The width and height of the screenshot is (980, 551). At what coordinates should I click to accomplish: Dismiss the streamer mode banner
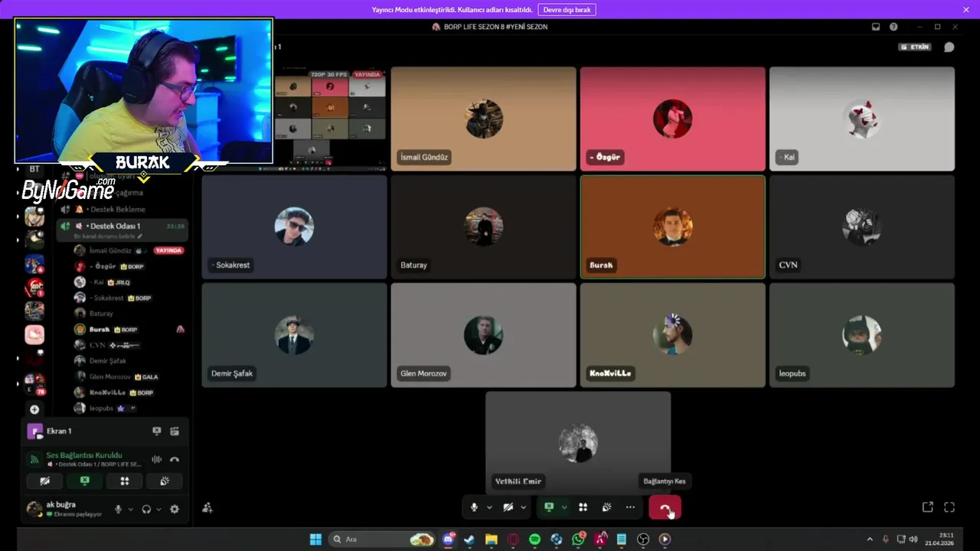pyautogui.click(x=966, y=10)
